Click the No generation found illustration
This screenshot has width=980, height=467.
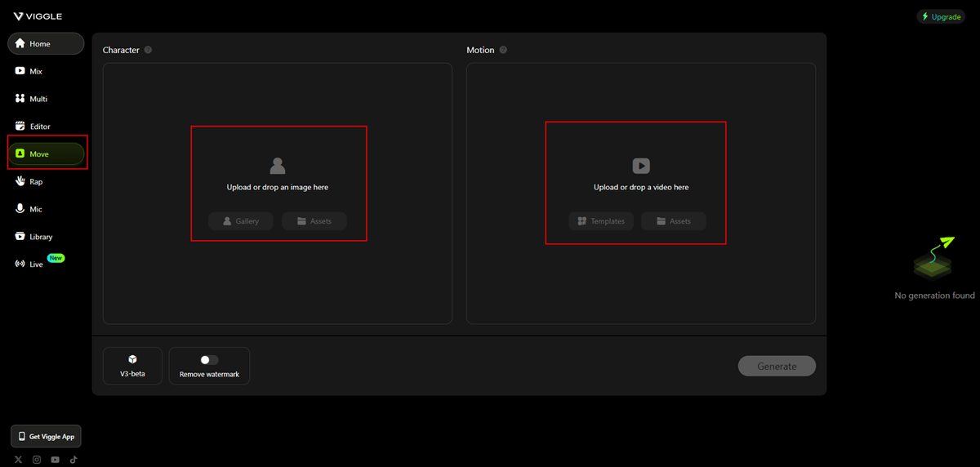933,258
